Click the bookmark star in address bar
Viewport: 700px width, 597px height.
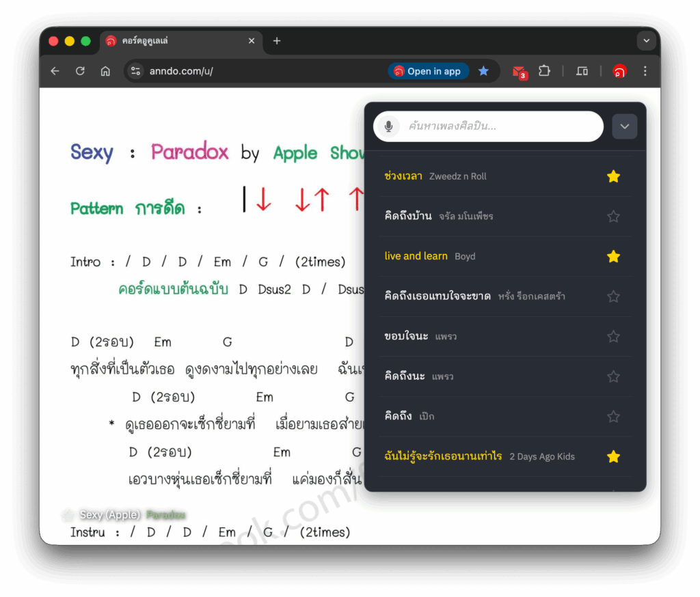coord(483,71)
